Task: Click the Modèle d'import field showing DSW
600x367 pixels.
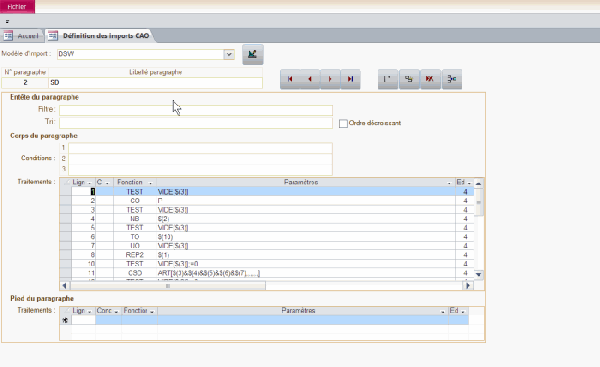Action: [140, 54]
